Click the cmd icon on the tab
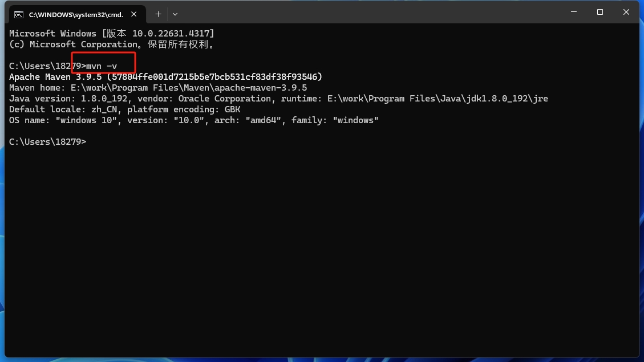Image resolution: width=644 pixels, height=362 pixels. (18, 15)
